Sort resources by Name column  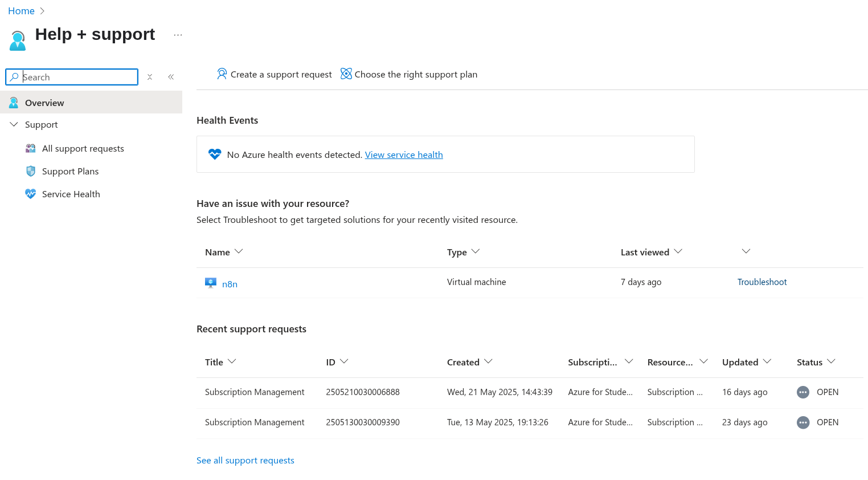224,252
